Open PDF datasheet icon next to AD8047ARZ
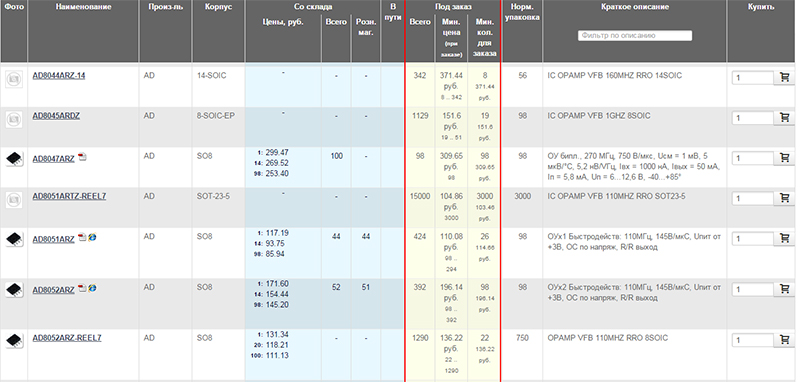800x382 pixels. tap(82, 158)
